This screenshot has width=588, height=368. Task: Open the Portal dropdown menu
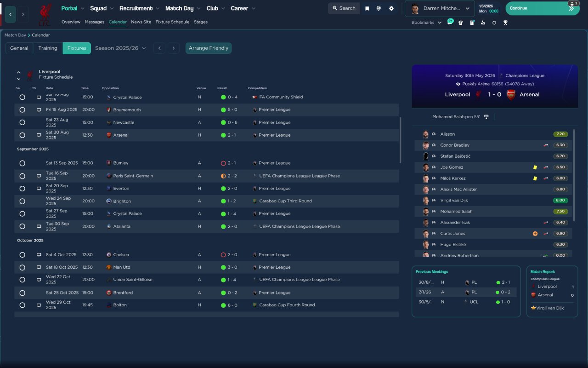(x=73, y=8)
